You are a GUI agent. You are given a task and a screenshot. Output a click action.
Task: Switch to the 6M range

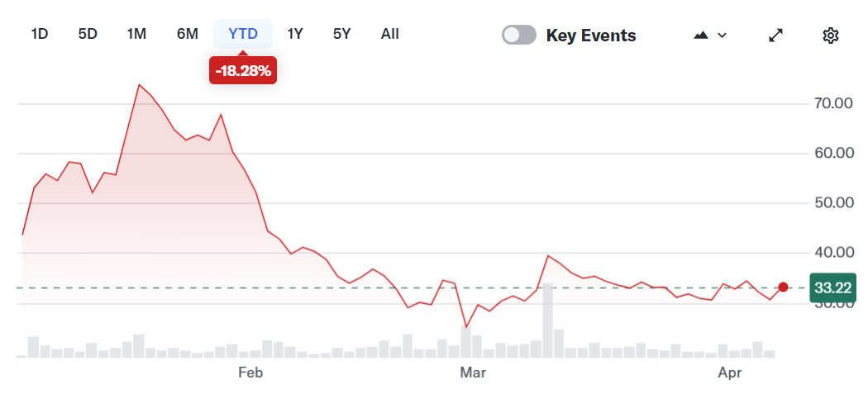[188, 34]
